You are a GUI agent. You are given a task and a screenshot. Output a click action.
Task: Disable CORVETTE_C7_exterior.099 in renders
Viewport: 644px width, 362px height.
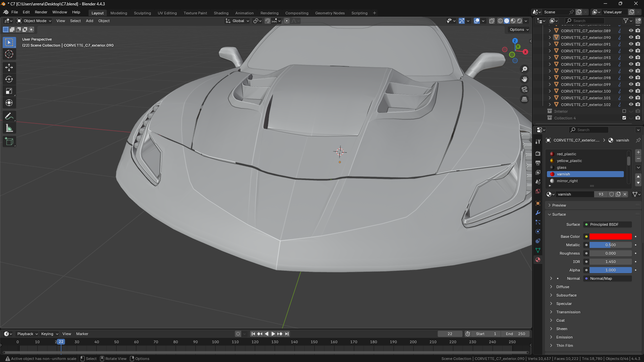click(638, 85)
